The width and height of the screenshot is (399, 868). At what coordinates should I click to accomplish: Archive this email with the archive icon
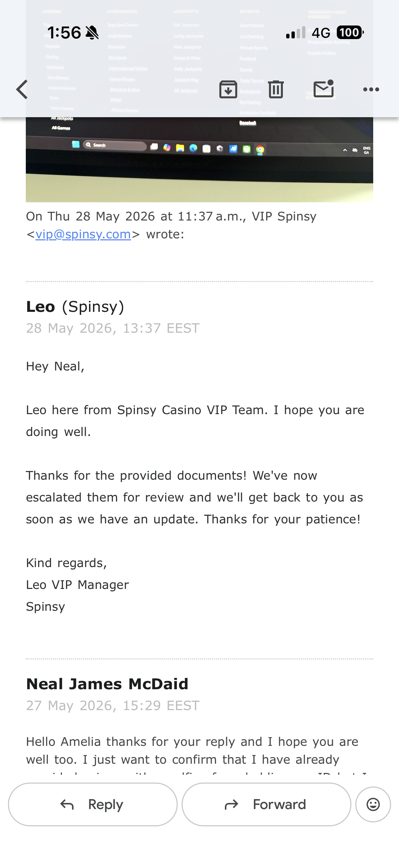pos(228,89)
